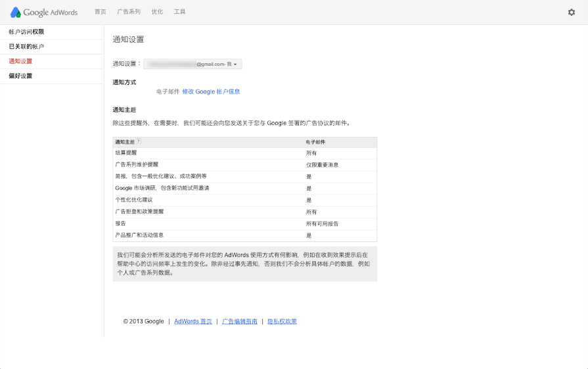Click the 结算提醒 row label

(x=126, y=153)
